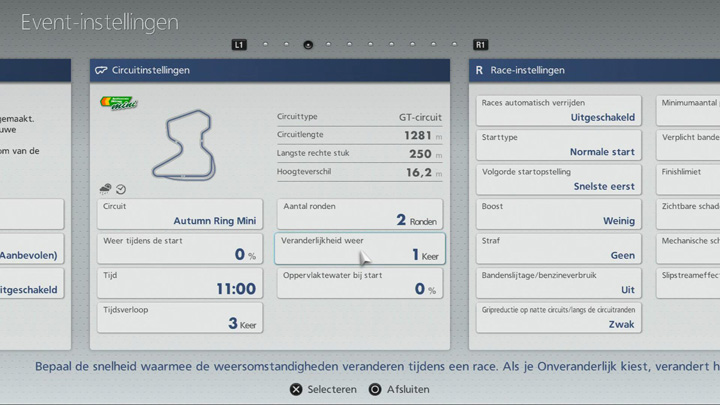Viewport: 720px width, 405px height.
Task: Click the cross icon next to Selecteren
Action: tap(295, 389)
